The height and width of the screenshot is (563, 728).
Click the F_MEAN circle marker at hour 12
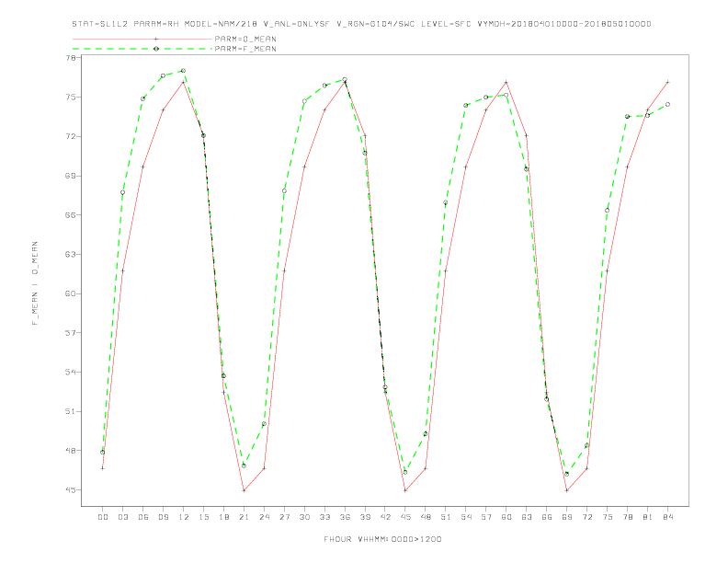pyautogui.click(x=184, y=71)
